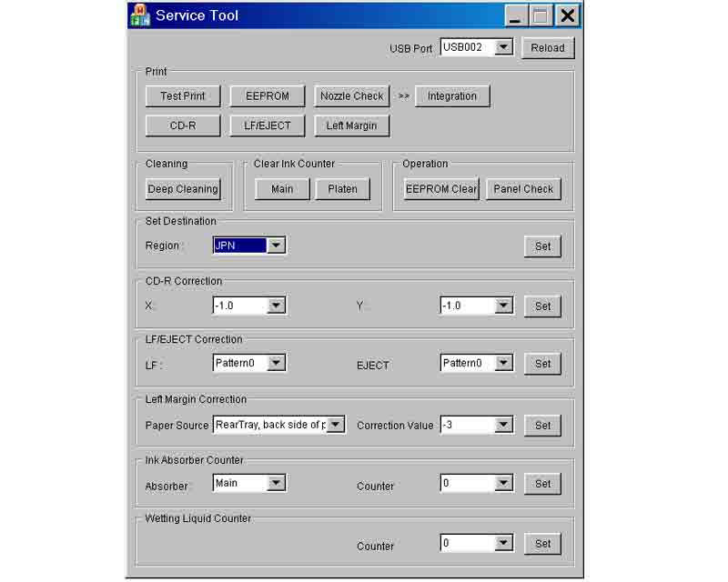Click Set in Wetting Liquid Counter section

542,544
